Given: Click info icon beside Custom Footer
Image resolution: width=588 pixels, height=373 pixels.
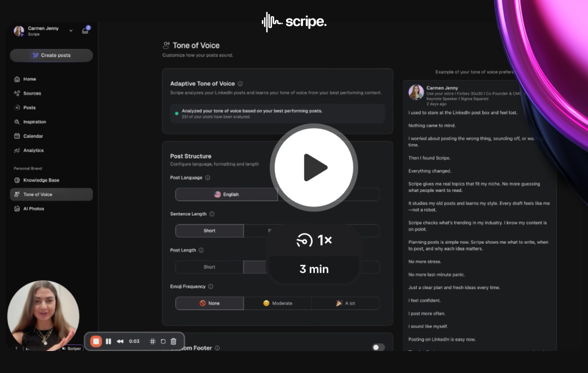Looking at the screenshot, I should pyautogui.click(x=217, y=348).
